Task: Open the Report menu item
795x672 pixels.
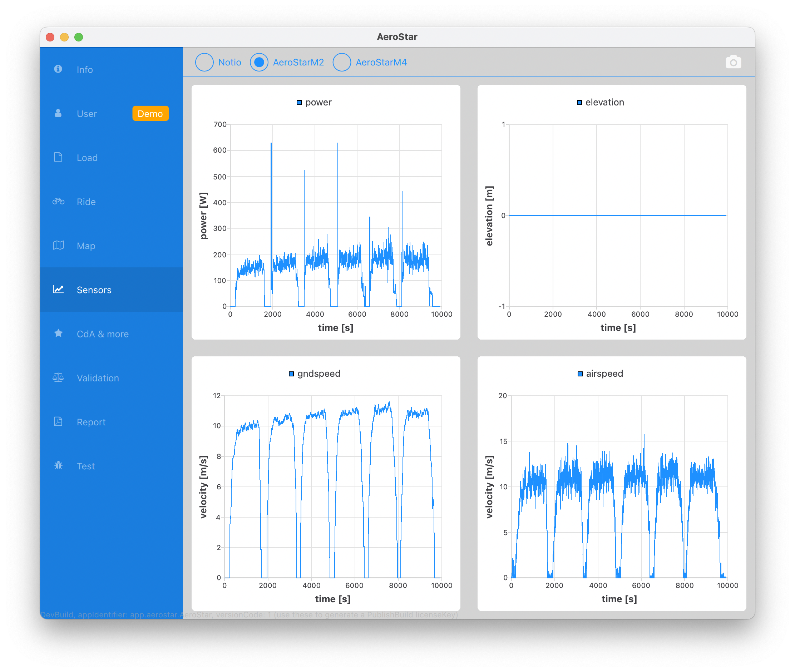Action: click(91, 422)
